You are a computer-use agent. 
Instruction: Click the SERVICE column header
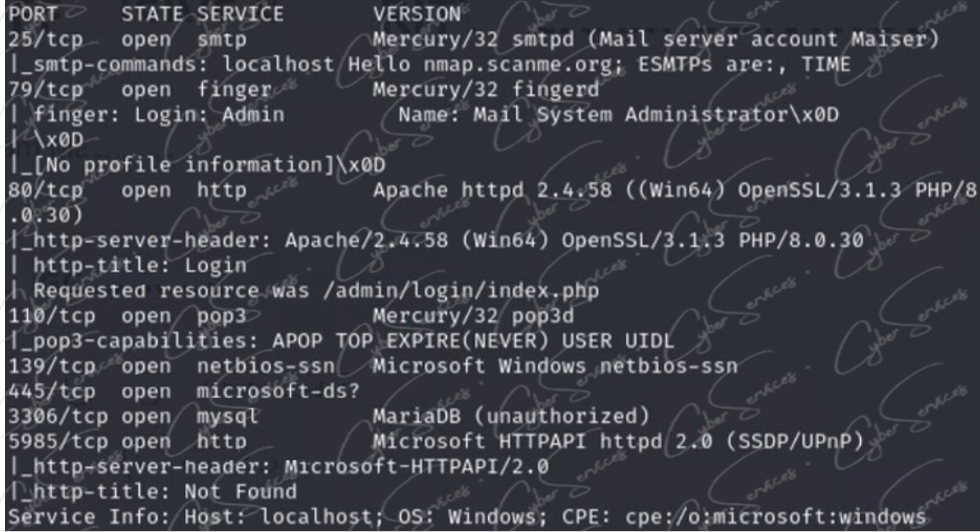[240, 14]
